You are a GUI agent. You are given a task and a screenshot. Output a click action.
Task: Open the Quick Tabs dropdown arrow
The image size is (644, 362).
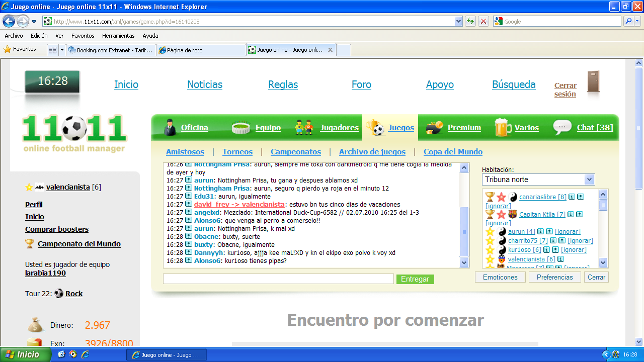coord(62,50)
